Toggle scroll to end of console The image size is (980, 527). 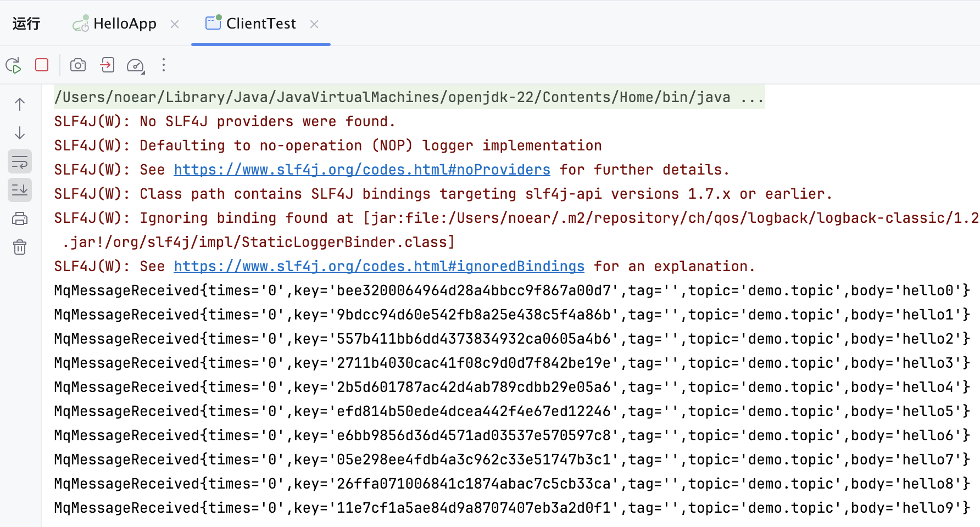tap(20, 190)
